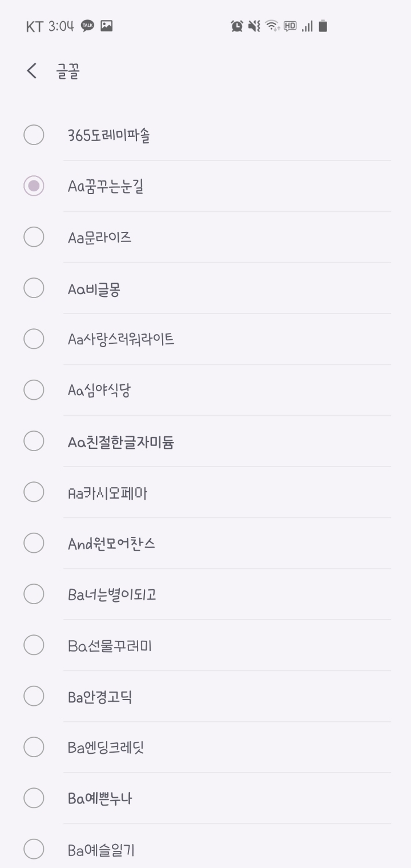Select the selected Aa꿈꾸는눈길 radio button
Screen dimensions: 411x868
coord(34,186)
